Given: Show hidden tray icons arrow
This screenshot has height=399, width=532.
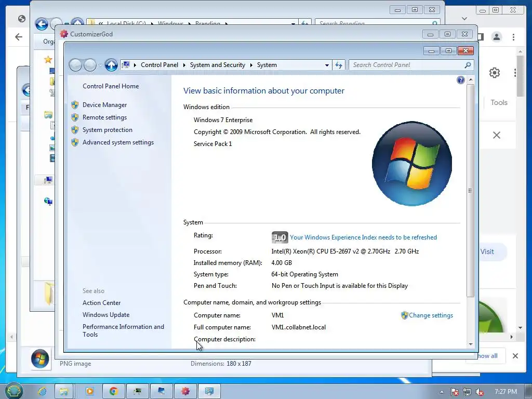Looking at the screenshot, I should (442, 392).
